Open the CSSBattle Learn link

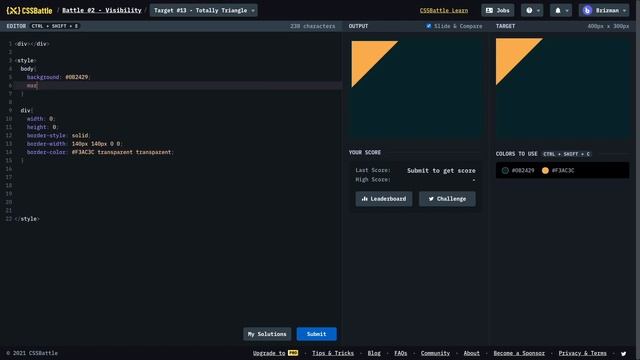444,11
